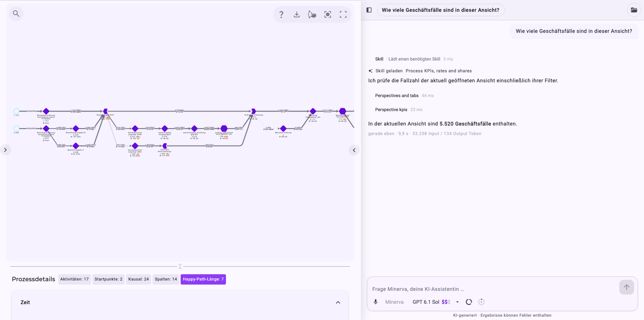The height and width of the screenshot is (320, 644).
Task: Click the Software Bereitstellung node
Action: click(165, 146)
